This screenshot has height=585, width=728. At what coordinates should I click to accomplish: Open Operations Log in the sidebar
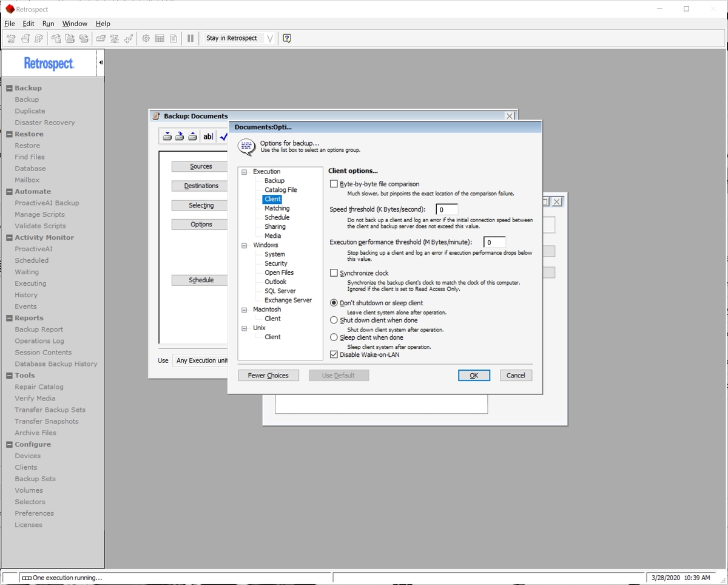click(x=39, y=341)
